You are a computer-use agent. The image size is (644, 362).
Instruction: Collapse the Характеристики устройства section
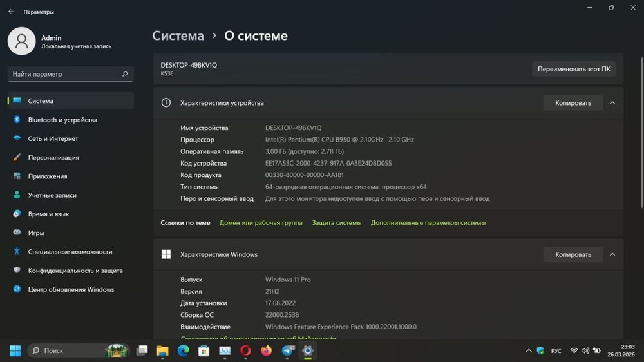click(x=612, y=102)
